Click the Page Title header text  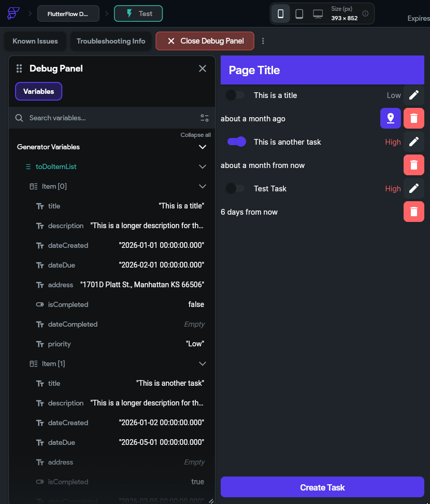click(254, 71)
